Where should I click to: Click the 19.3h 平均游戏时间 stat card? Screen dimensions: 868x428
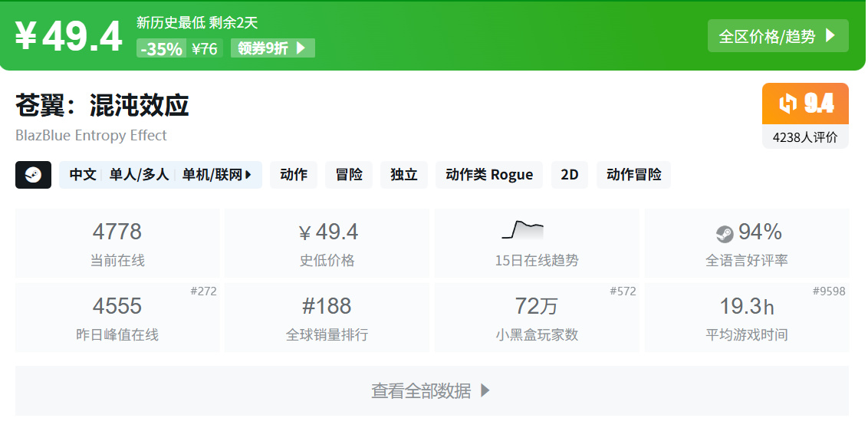tap(747, 318)
